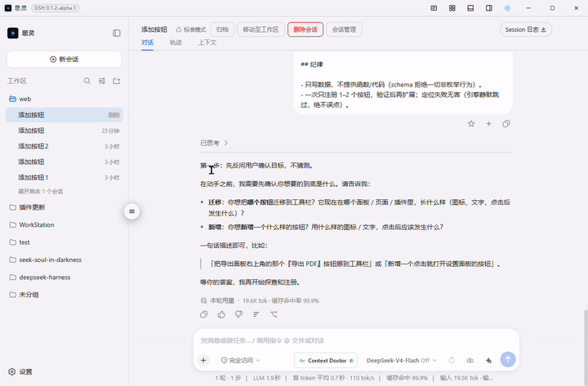Toggle the bottom panel layout icon
The width and height of the screenshot is (588, 386).
pyautogui.click(x=470, y=8)
